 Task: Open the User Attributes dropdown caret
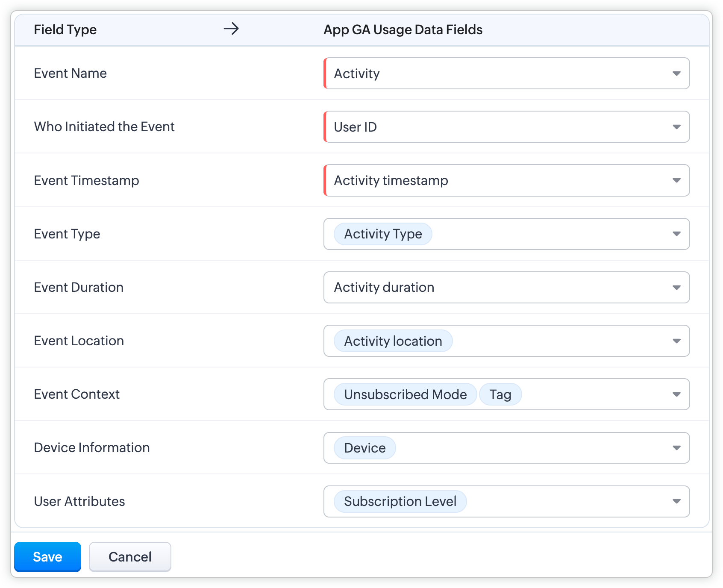click(x=676, y=501)
